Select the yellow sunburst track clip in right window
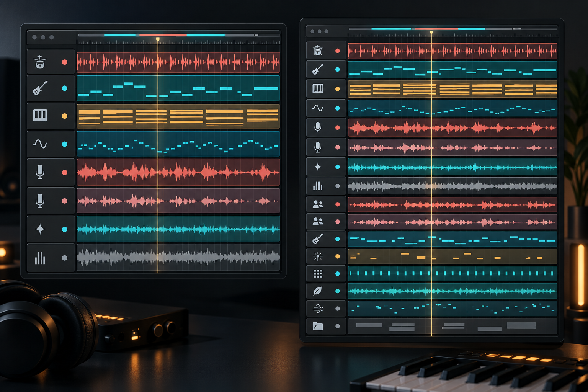This screenshot has height=392, width=588. coord(452,256)
